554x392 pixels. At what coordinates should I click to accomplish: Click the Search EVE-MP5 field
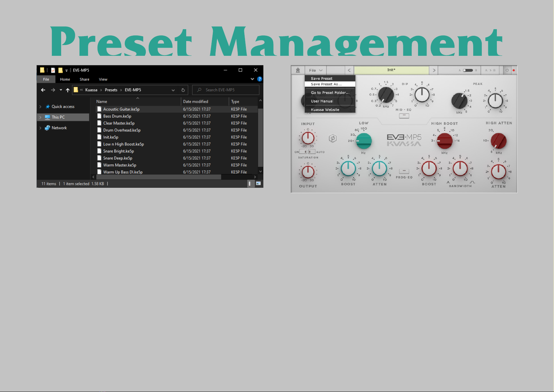pos(226,90)
